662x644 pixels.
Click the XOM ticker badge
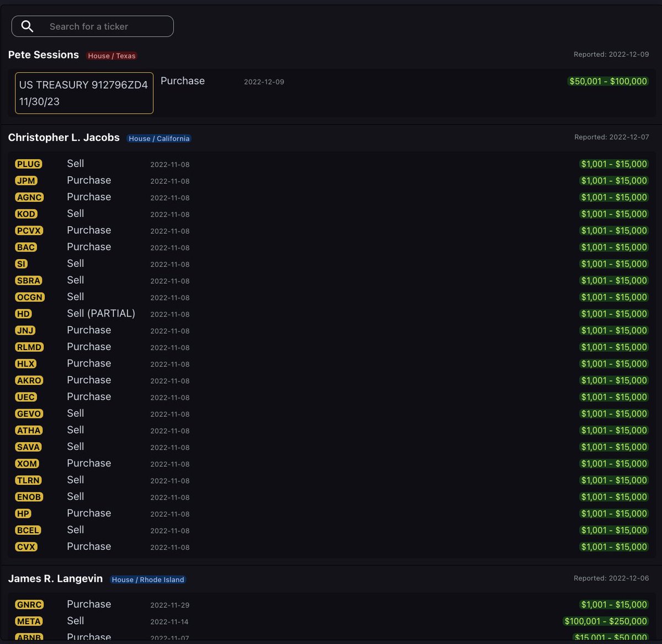click(x=27, y=464)
